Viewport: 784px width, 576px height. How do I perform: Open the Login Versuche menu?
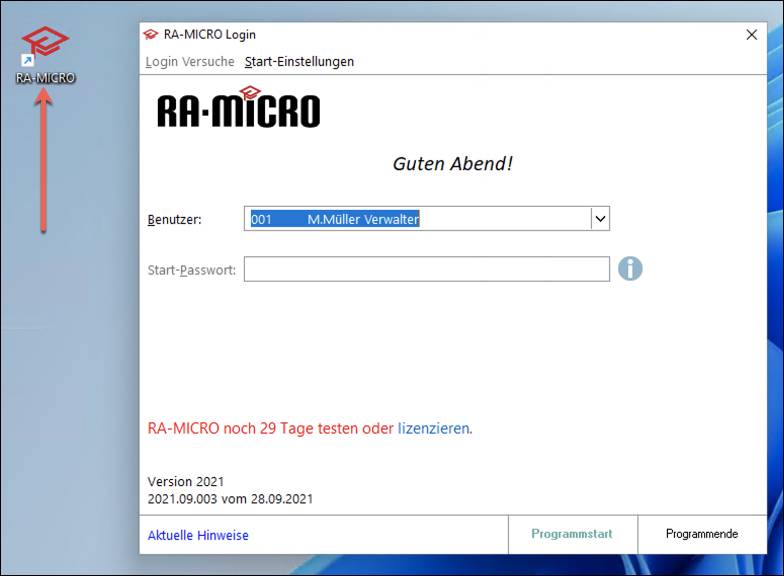(x=190, y=62)
